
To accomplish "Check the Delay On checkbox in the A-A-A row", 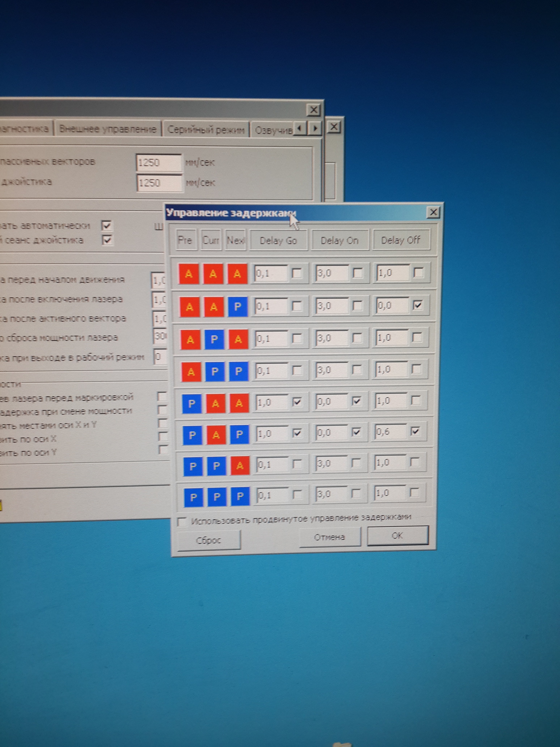I will pos(357,273).
